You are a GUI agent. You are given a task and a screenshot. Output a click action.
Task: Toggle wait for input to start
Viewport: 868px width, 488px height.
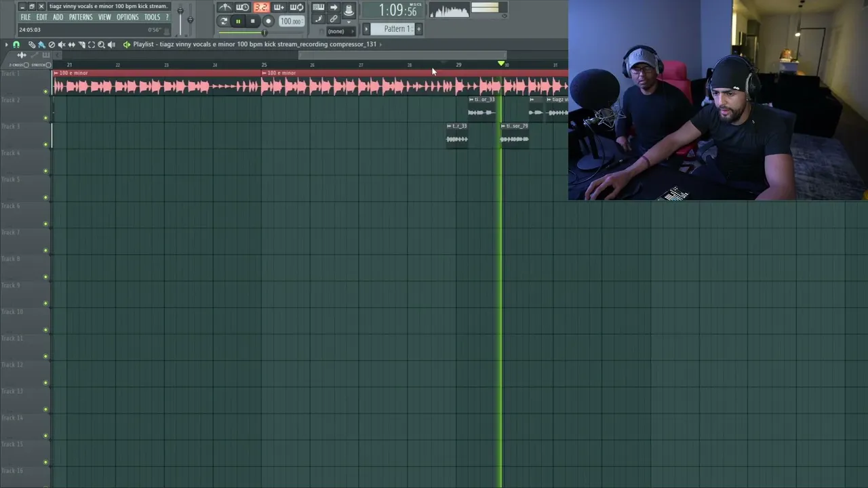(x=243, y=7)
